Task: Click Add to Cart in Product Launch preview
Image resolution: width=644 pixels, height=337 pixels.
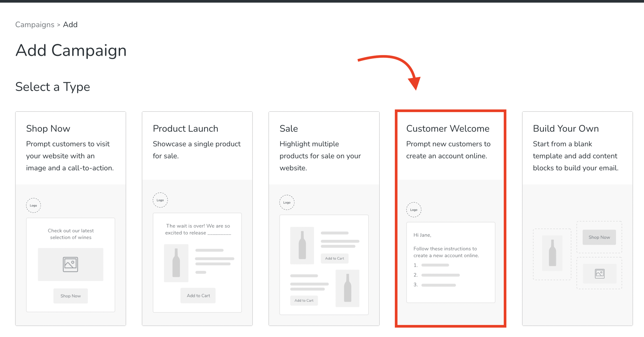Action: pyautogui.click(x=198, y=295)
